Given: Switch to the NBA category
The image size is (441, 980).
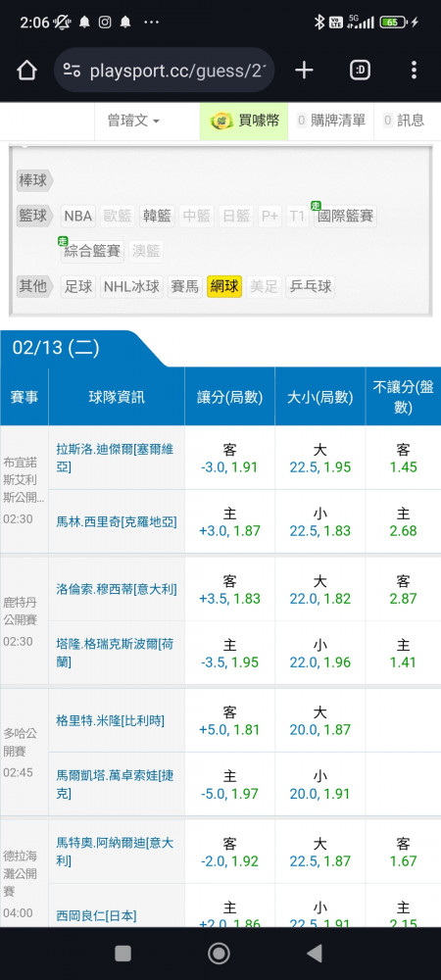Looking at the screenshot, I should (78, 217).
